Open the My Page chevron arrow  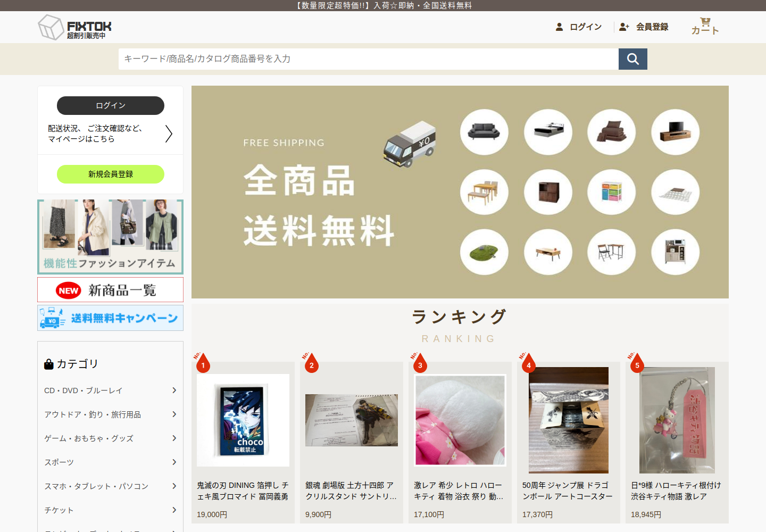[169, 134]
